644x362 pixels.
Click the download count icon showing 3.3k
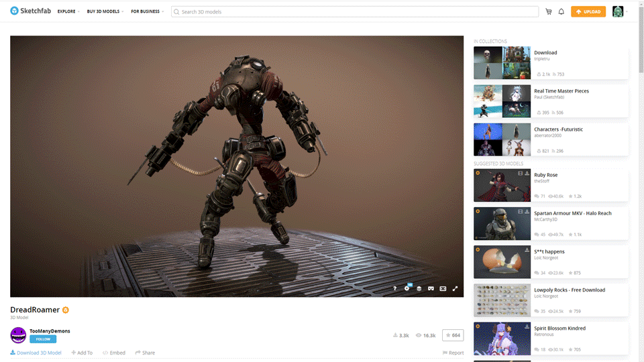(395, 335)
